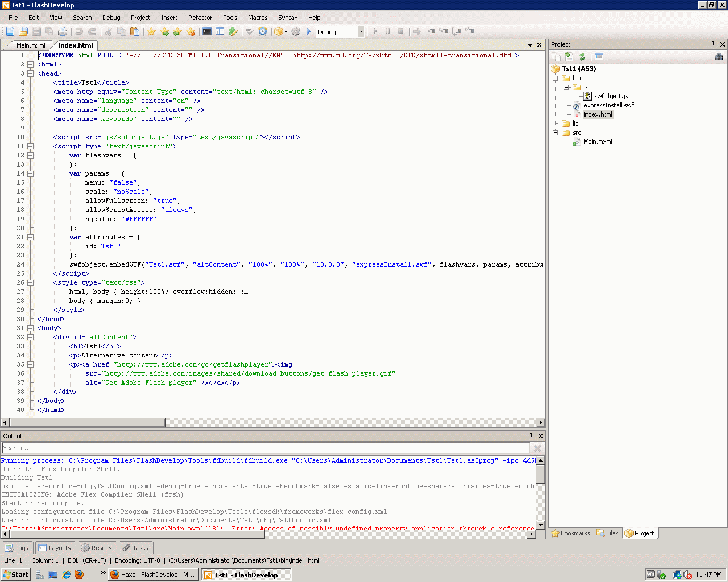728x582 pixels.
Task: Switch to the Main.mxml editor tab
Action: [x=30, y=45]
